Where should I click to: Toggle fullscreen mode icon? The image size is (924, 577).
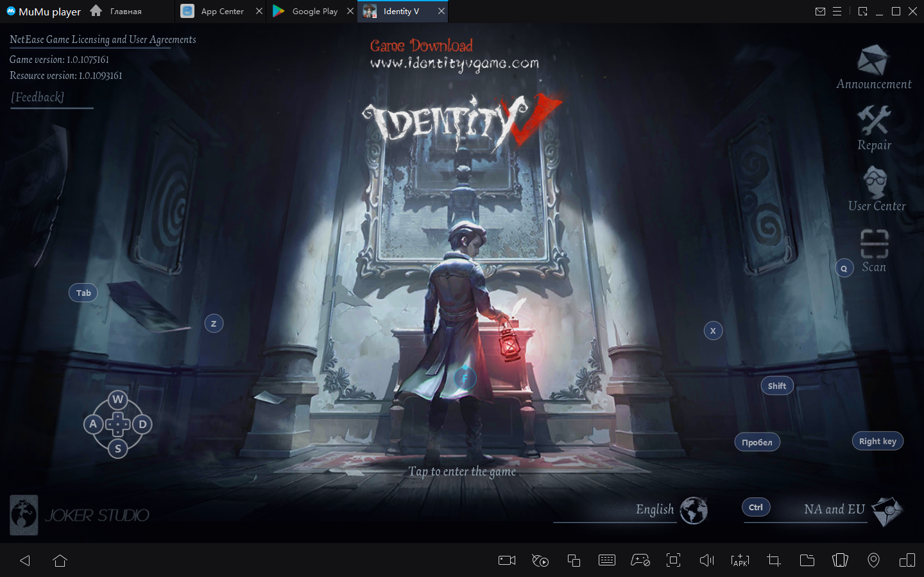[x=673, y=560]
